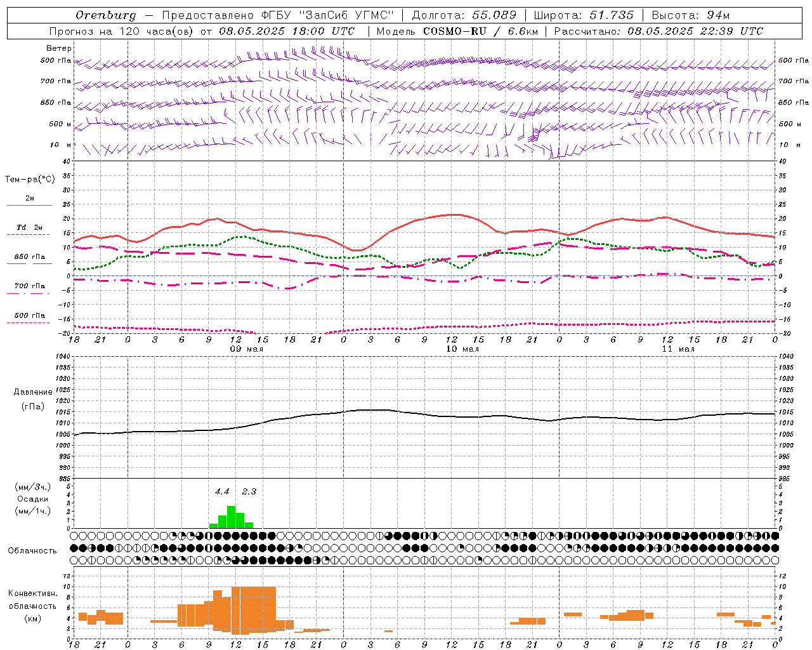
Task: Click the Конвективн. label
Action: click(32, 594)
